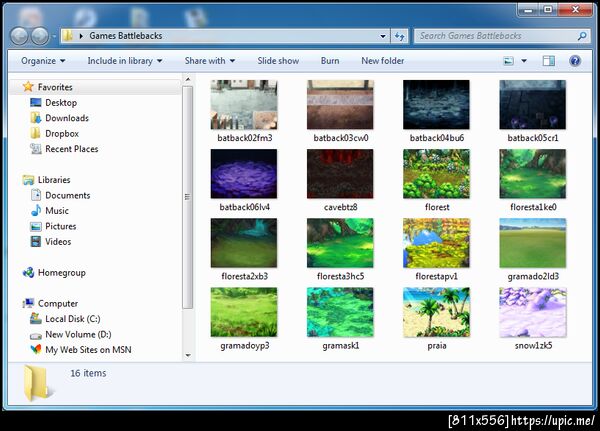Image resolution: width=600 pixels, height=431 pixels.
Task: Open the Pictures library
Action: click(60, 226)
